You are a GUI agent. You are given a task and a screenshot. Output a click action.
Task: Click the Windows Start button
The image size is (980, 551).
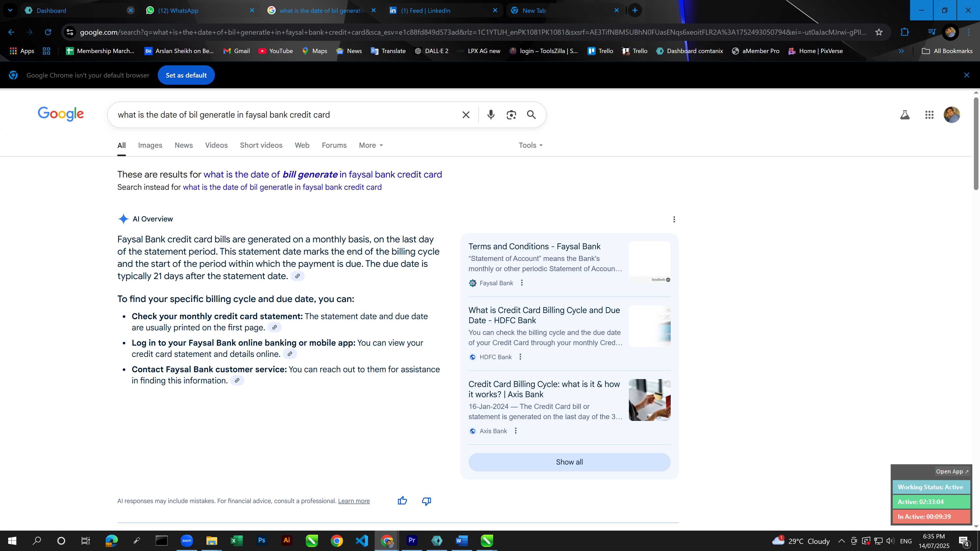[x=12, y=540]
